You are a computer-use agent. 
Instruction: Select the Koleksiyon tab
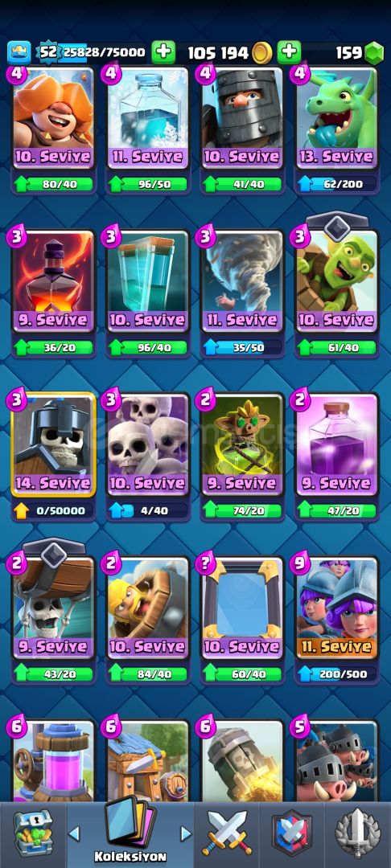click(x=130, y=833)
